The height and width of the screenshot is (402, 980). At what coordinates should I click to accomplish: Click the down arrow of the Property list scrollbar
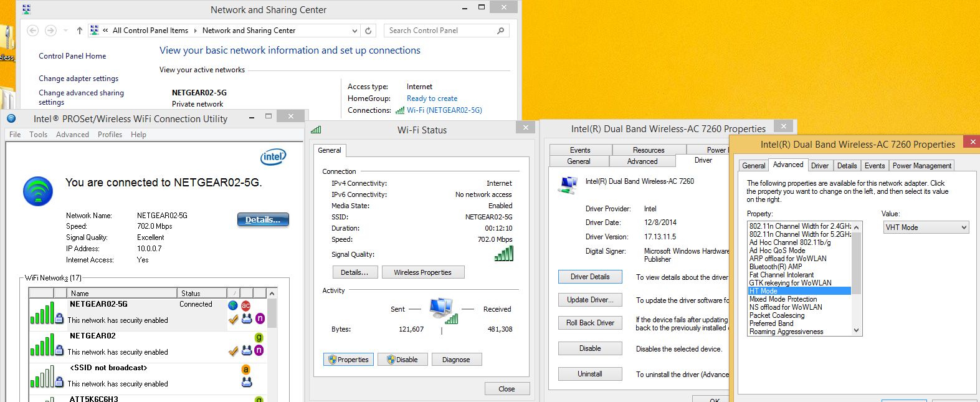[857, 330]
